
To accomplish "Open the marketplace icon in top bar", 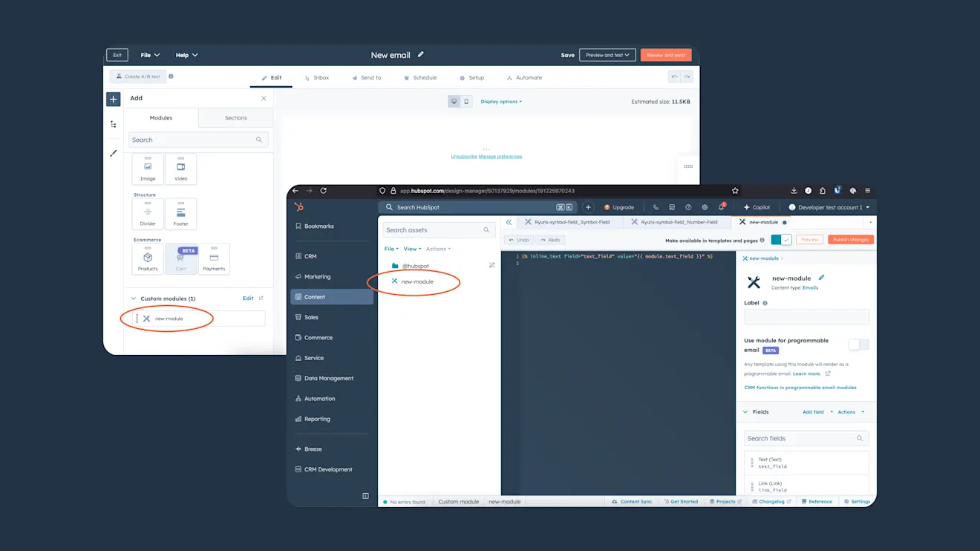I will click(672, 207).
